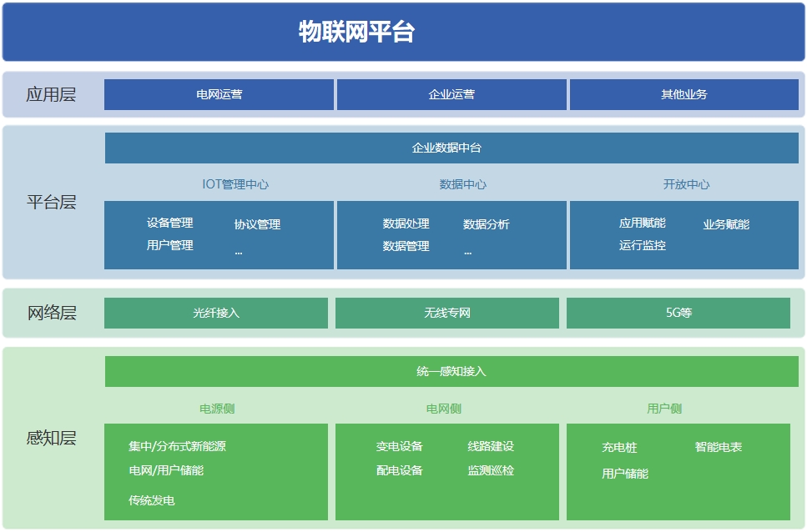Viewport: 807px width, 532px height.
Task: Click the 无线专网 box
Action: point(447,313)
